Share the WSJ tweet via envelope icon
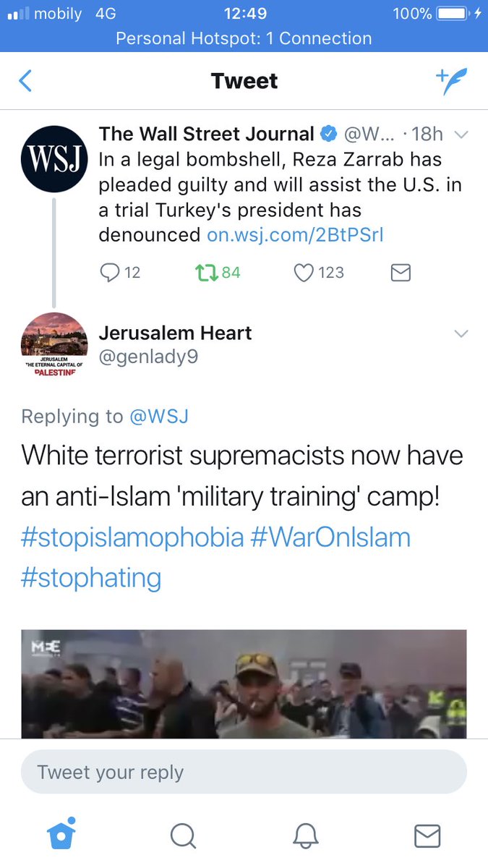The image size is (488, 868). [x=401, y=273]
